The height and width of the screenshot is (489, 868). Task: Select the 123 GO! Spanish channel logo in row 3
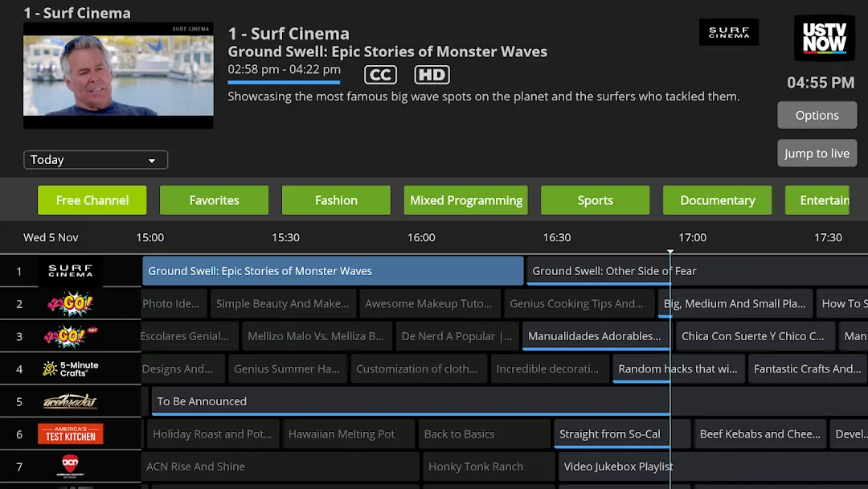70,336
